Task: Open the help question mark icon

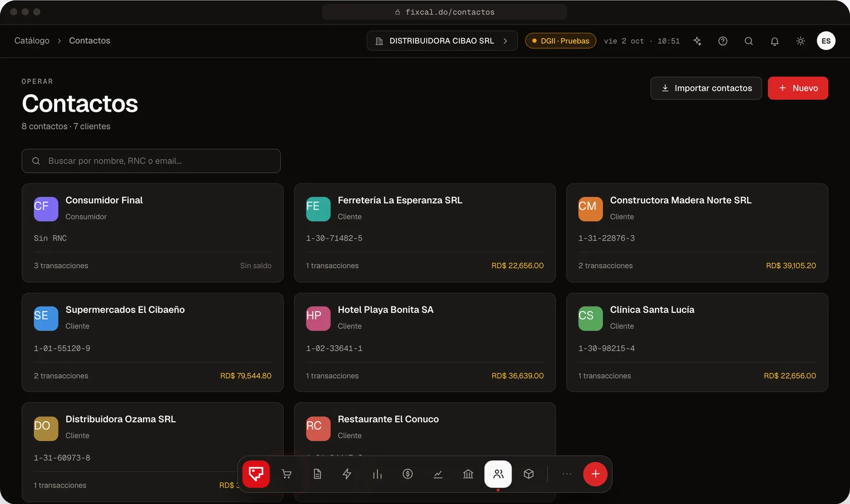Action: tap(722, 41)
